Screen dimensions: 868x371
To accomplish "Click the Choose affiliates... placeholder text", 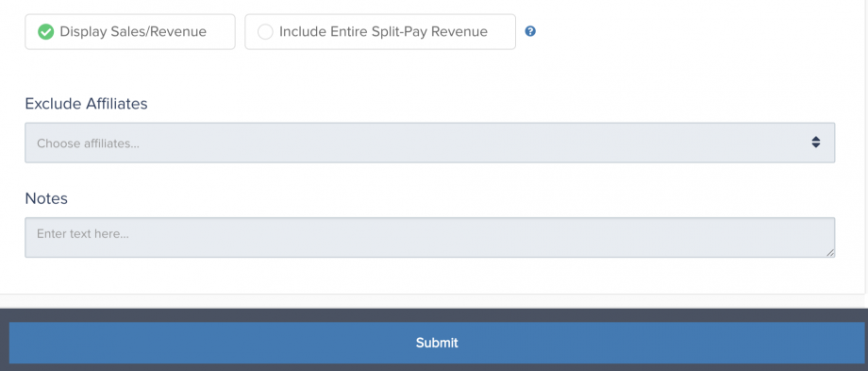I will point(88,143).
